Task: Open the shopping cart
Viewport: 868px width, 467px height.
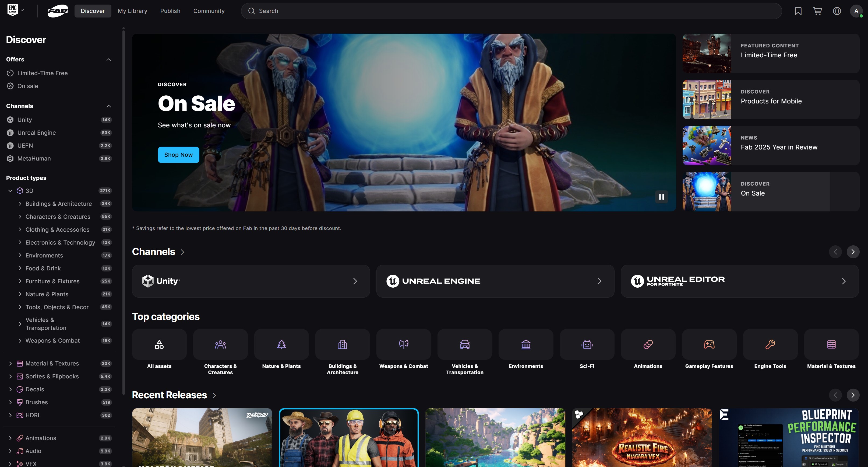Action: [x=817, y=11]
